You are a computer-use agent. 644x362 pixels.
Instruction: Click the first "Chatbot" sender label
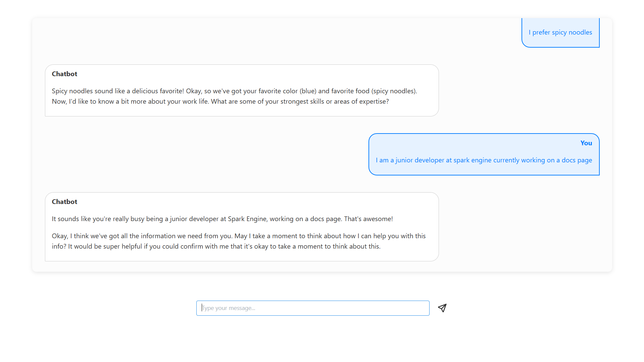coord(64,74)
